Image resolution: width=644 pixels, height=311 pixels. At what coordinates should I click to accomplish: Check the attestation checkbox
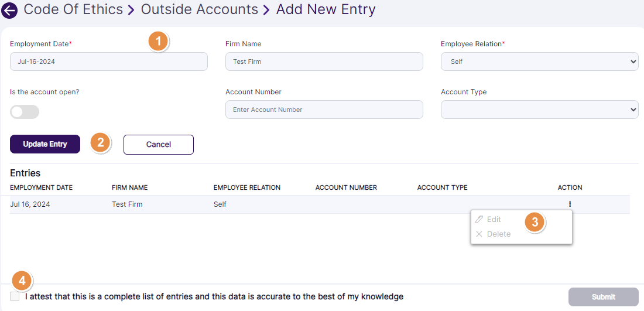tap(15, 296)
